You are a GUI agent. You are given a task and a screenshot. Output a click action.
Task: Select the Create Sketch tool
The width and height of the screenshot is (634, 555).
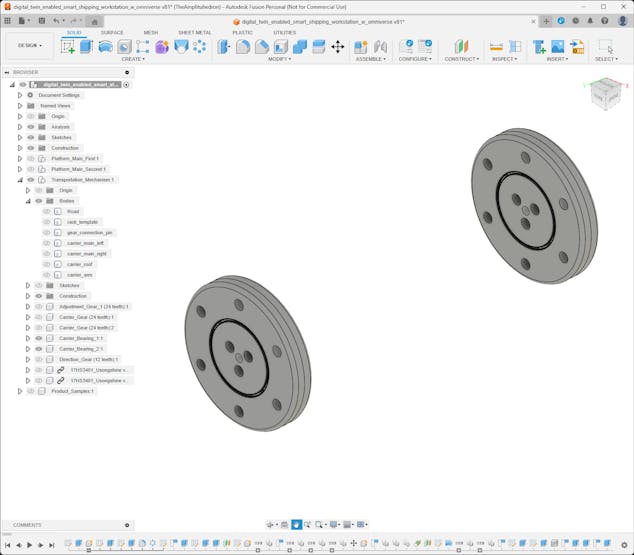click(x=68, y=47)
